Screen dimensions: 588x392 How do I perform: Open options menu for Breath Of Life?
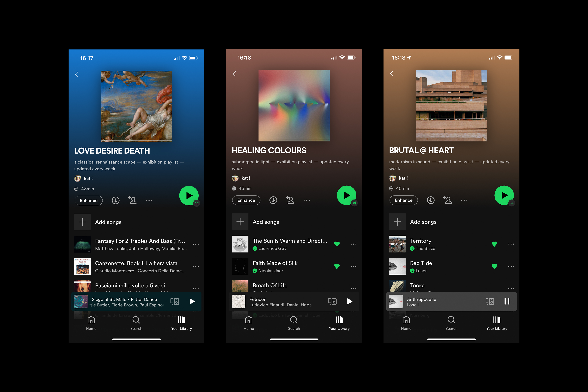coord(353,289)
